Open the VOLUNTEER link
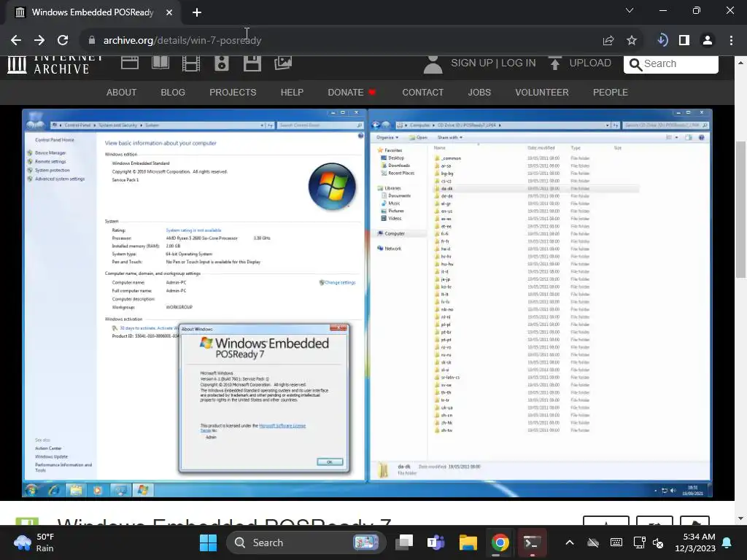The width and height of the screenshot is (747, 560). pos(542,93)
